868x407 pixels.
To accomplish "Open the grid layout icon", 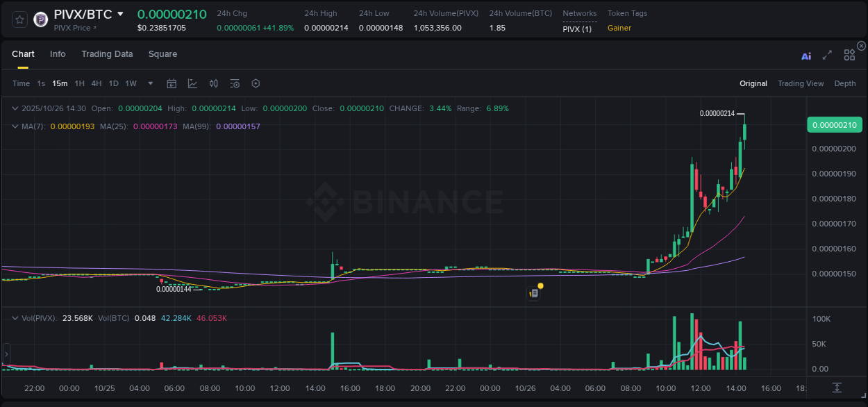I will 849,54.
